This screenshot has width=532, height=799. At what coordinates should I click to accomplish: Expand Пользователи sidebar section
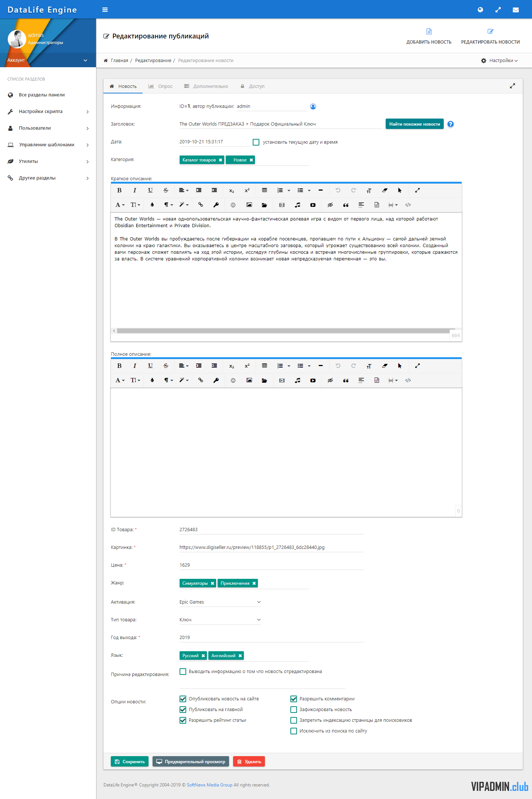coord(48,128)
